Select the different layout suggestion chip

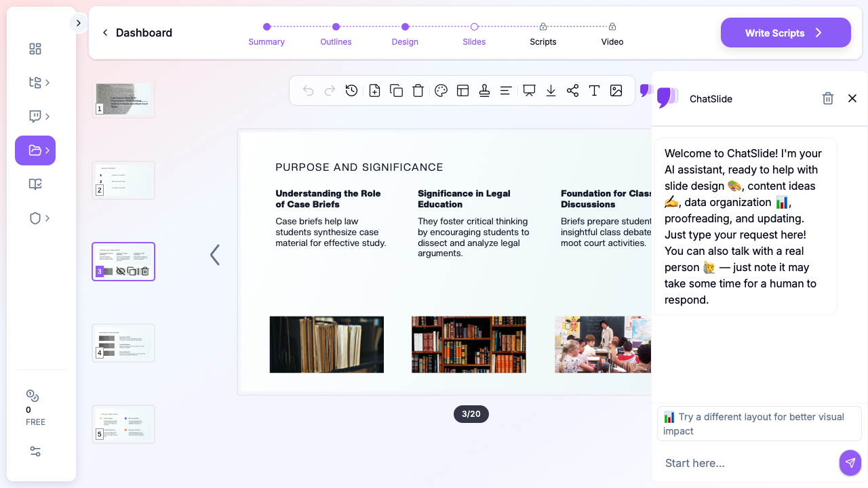click(759, 424)
